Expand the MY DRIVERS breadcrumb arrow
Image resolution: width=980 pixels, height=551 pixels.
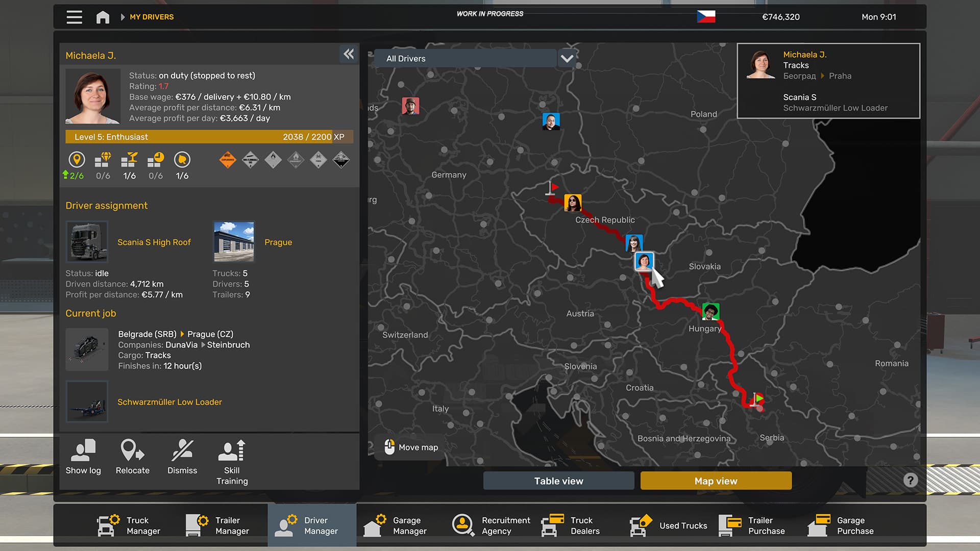pos(122,17)
